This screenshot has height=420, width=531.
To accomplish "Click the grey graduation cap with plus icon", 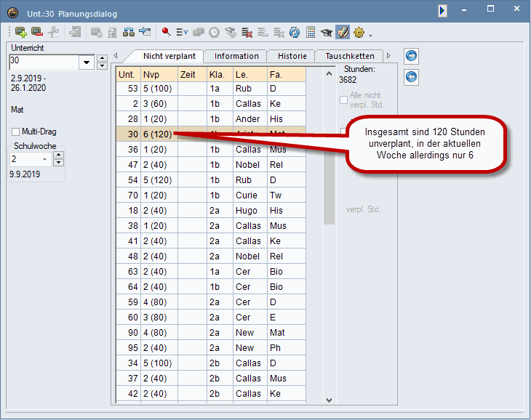I will pyautogui.click(x=231, y=32).
